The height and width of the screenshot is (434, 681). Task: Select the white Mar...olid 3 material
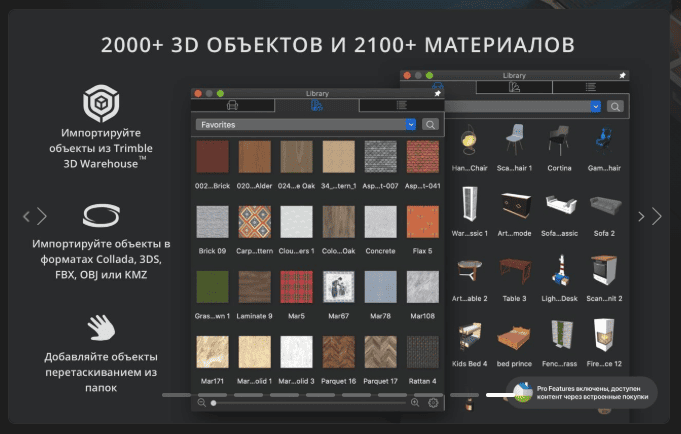coord(297,352)
